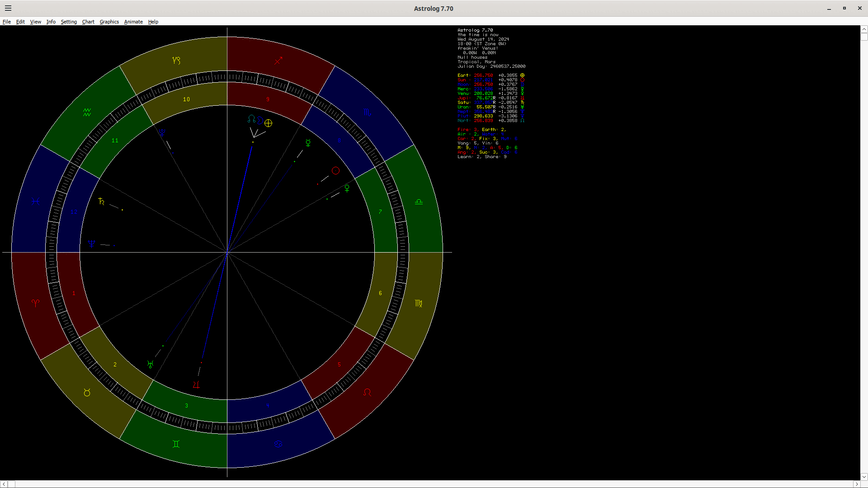This screenshot has height=488, width=868.
Task: Click the Sun symbol in the wheel
Action: tap(335, 170)
